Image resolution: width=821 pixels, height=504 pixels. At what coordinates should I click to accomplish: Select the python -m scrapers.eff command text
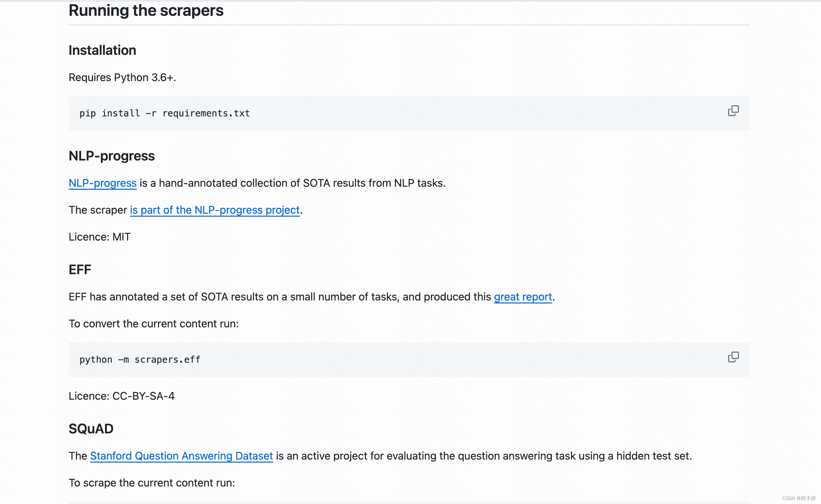tap(139, 359)
